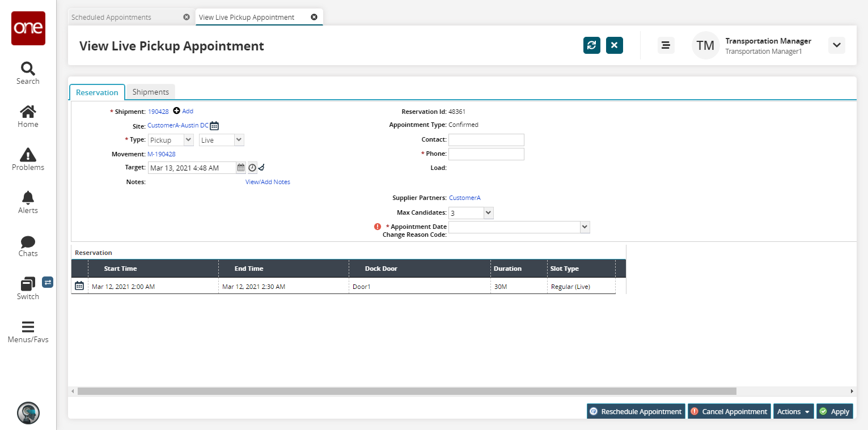The image size is (868, 430).
Task: Click the View/Add Notes link
Action: point(268,182)
